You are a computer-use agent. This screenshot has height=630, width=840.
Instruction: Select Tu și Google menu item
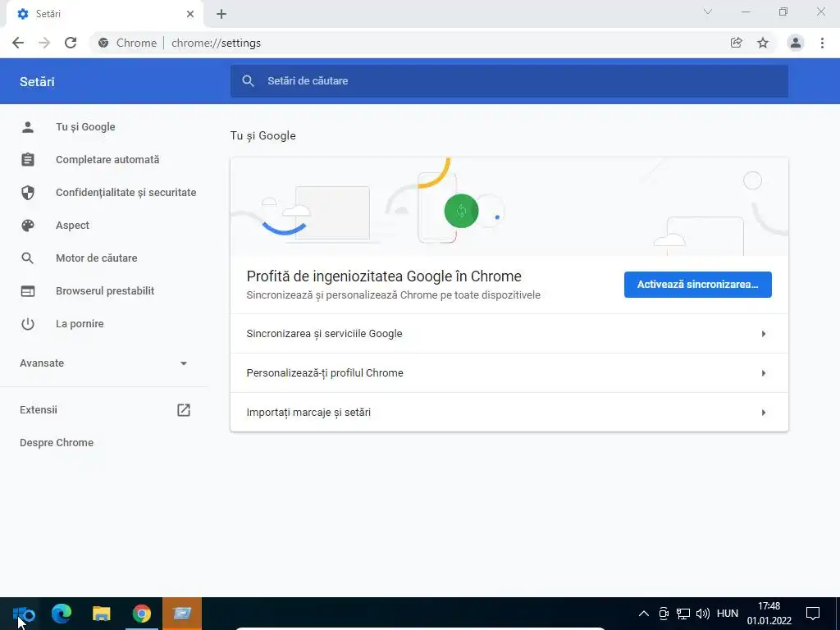[85, 127]
